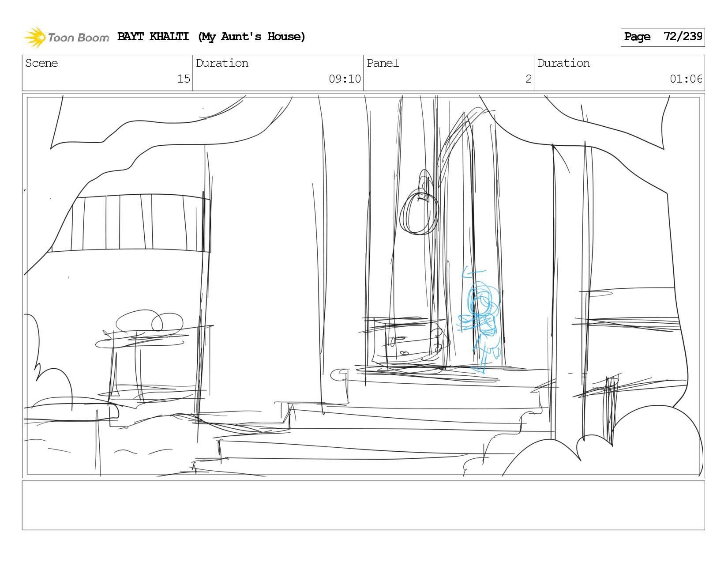This screenshot has width=728, height=563.
Task: Click the Page 72/239 box
Action: [663, 37]
